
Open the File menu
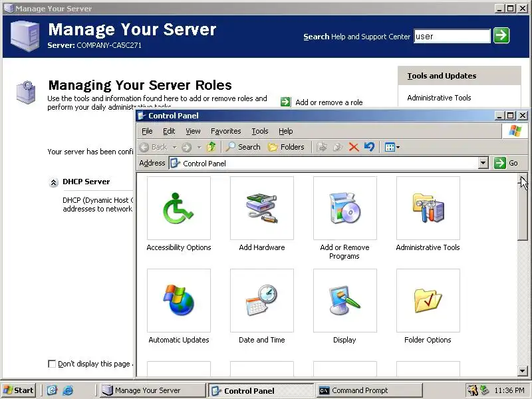147,131
